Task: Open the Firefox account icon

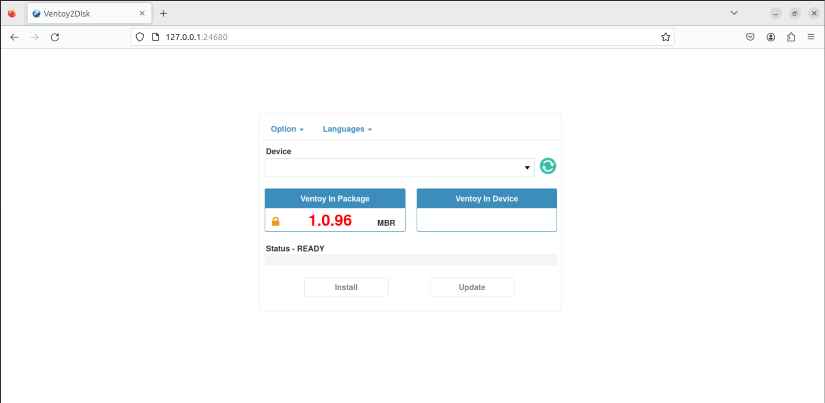Action: (x=771, y=37)
